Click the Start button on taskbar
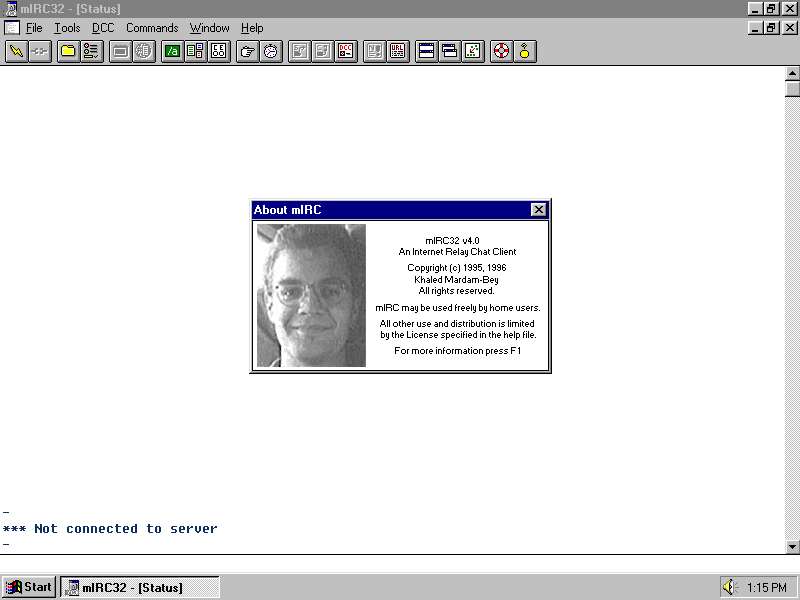This screenshot has width=800, height=600. [29, 587]
